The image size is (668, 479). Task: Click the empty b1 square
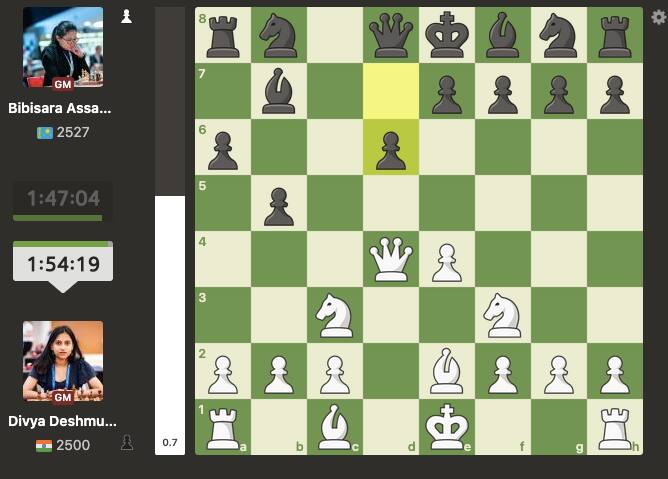279,427
